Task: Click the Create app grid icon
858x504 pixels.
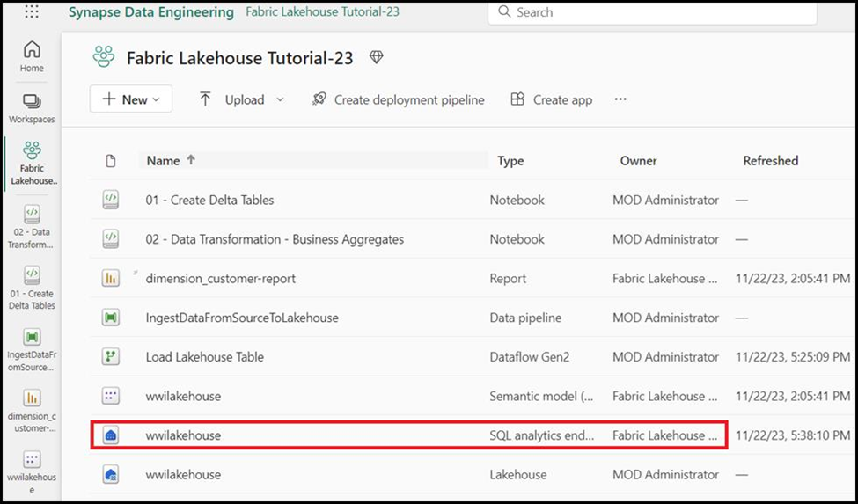Action: (x=517, y=99)
